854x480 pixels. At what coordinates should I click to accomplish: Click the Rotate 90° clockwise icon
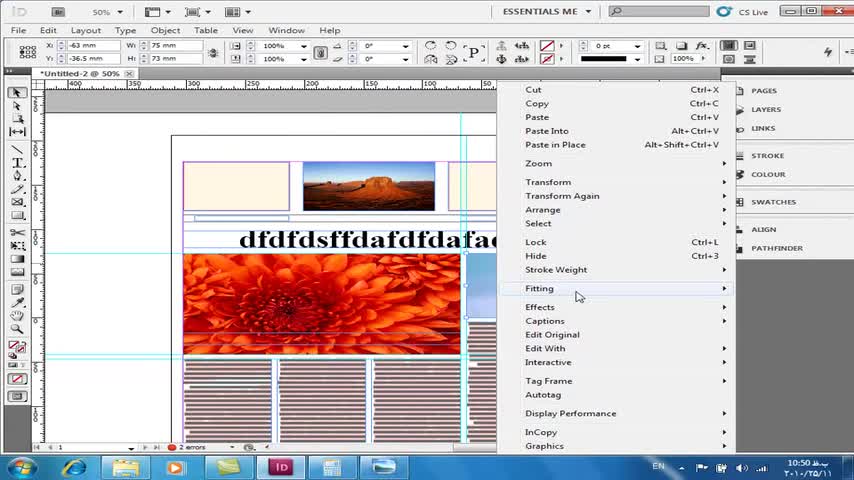[x=430, y=45]
